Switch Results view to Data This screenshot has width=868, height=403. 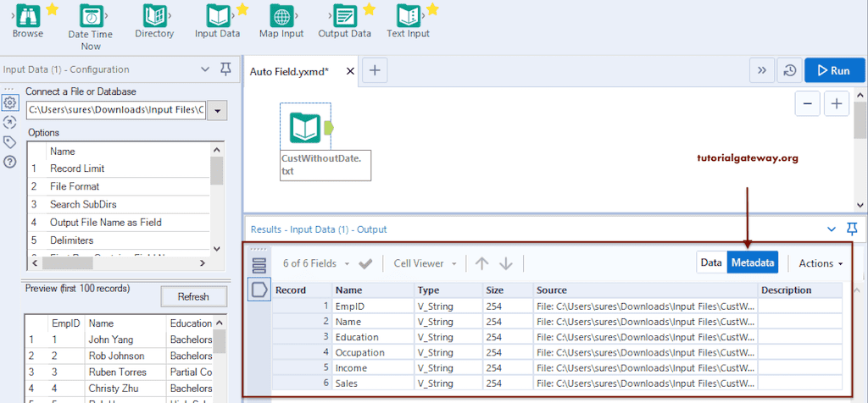[711, 263]
